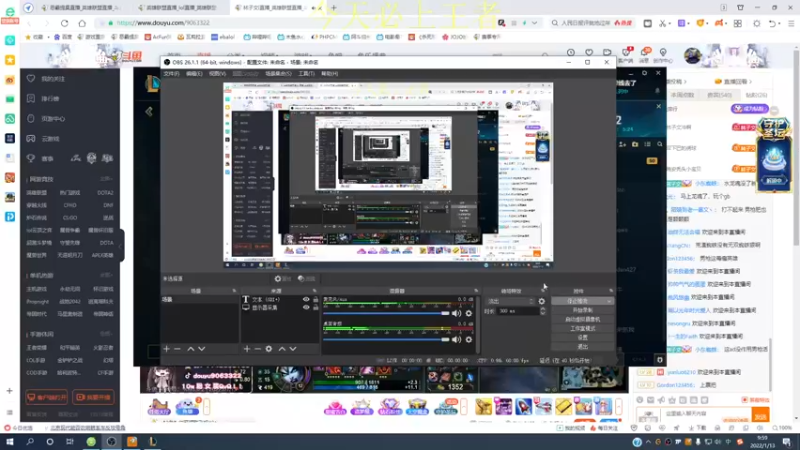Click the add source plus icon

pos(246,349)
